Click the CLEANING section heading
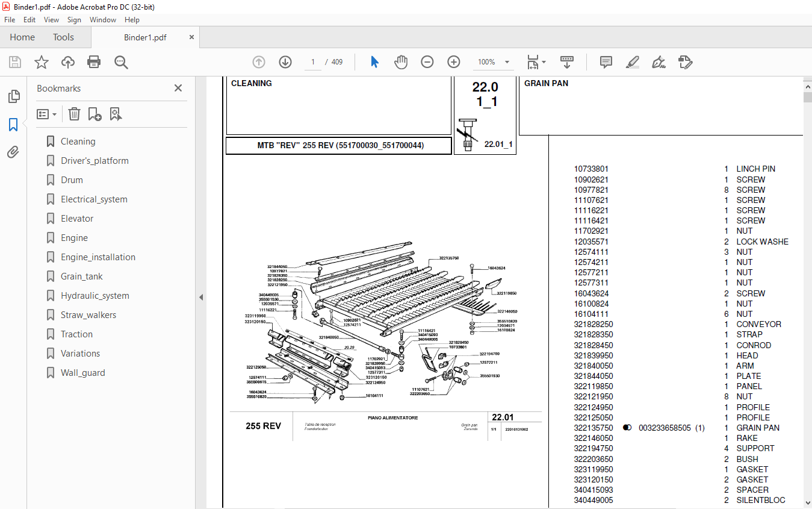Image resolution: width=812 pixels, height=509 pixels. point(251,83)
